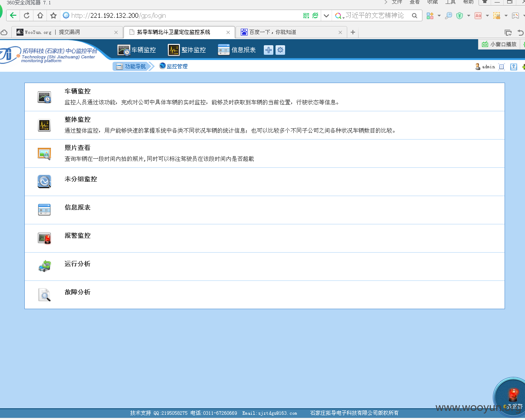The height and width of the screenshot is (420, 525).
Task: Reload the page with the refresh icon
Action: (27, 16)
